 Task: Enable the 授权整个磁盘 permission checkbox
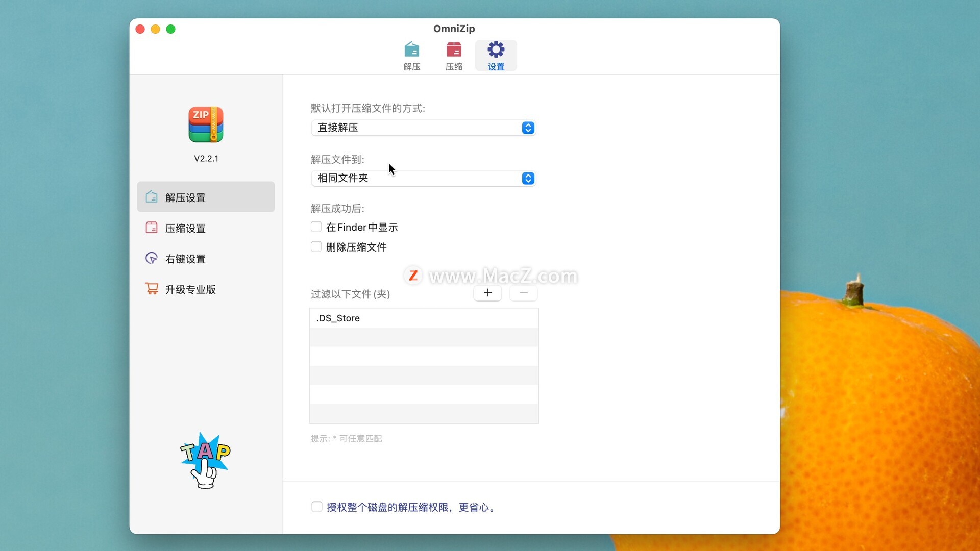point(317,507)
